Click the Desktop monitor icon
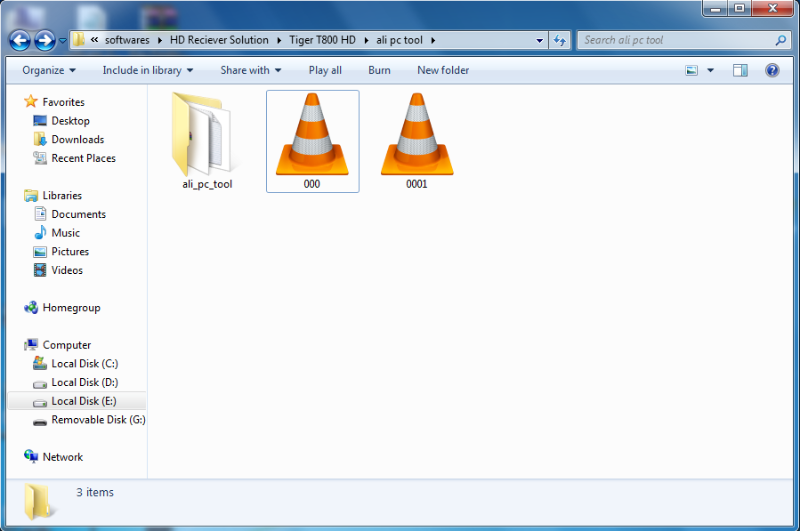Viewport: 800px width, 531px height. tap(40, 121)
